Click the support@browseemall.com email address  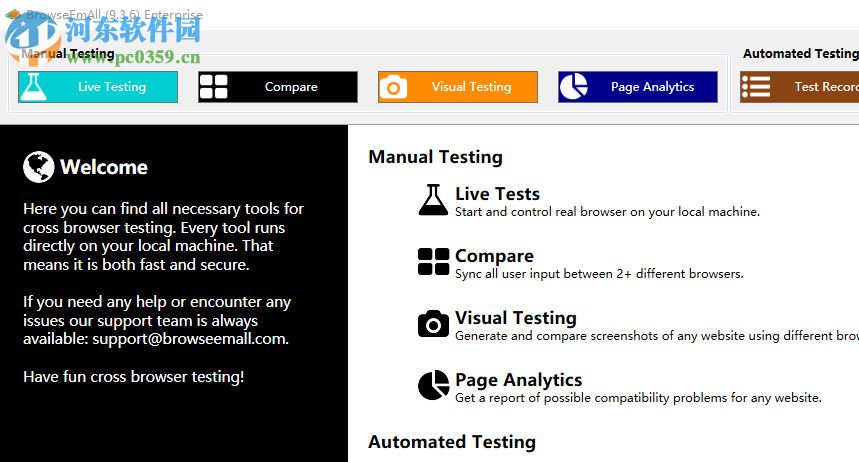(190, 339)
